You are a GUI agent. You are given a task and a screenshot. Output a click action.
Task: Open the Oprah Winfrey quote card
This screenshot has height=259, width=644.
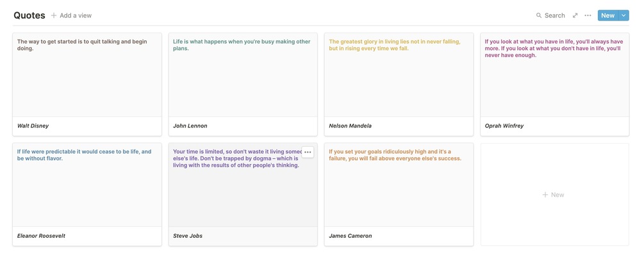coord(554,83)
